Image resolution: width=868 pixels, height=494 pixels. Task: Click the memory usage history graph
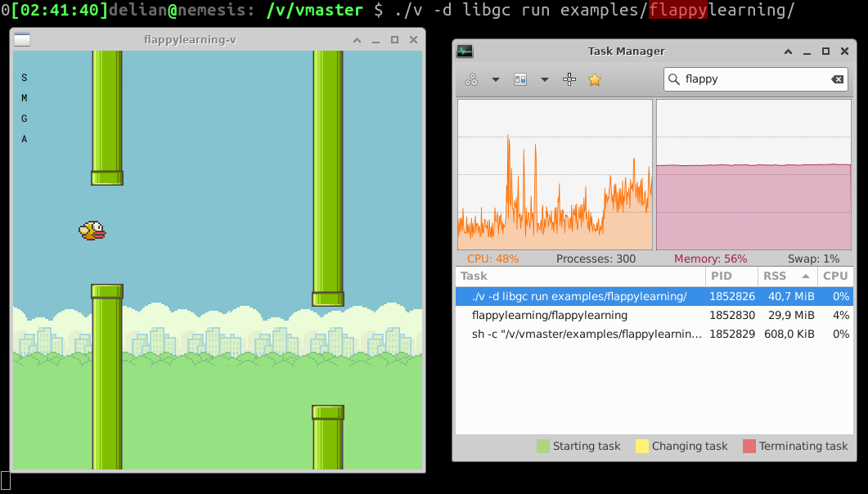click(753, 175)
